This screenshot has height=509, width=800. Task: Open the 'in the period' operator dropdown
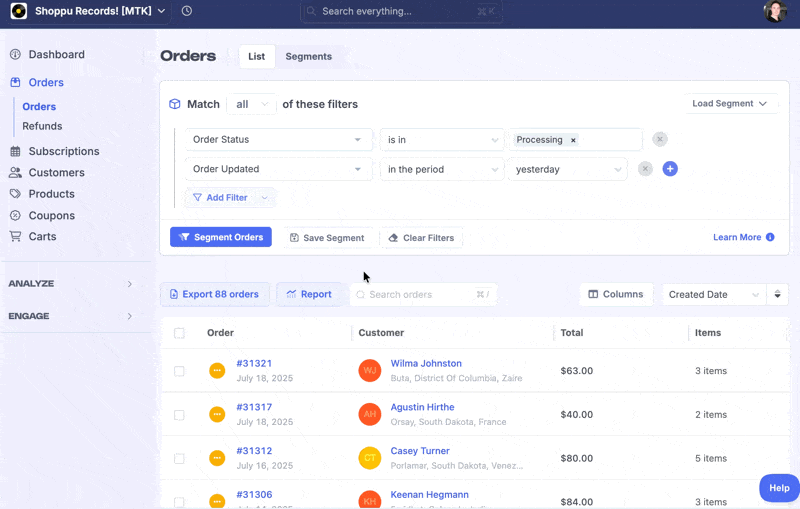click(442, 169)
